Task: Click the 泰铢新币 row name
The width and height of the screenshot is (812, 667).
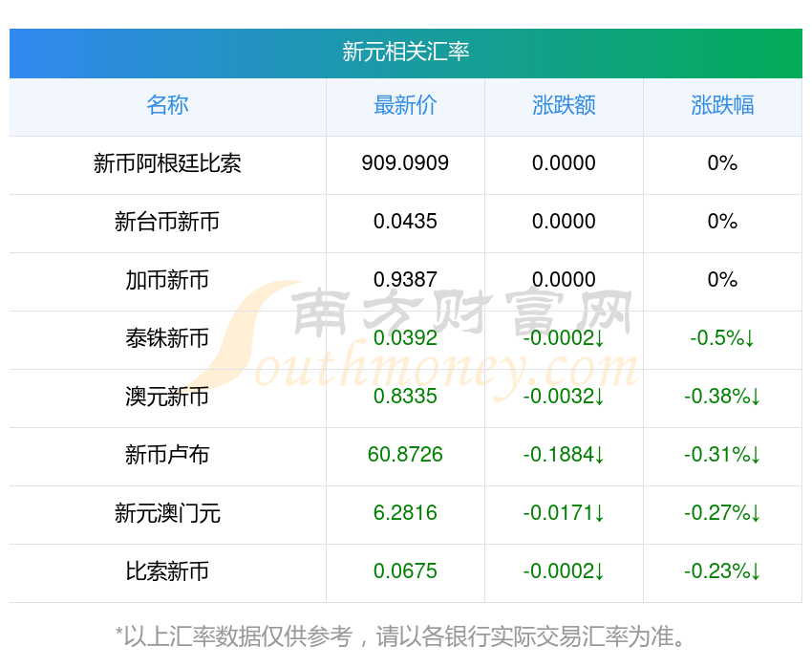Action: pyautogui.click(x=167, y=338)
